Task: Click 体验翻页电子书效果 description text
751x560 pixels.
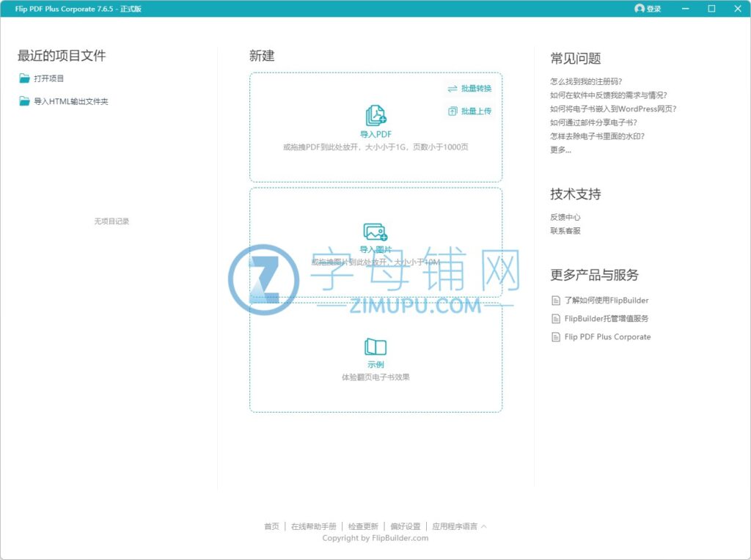Action: coord(375,377)
